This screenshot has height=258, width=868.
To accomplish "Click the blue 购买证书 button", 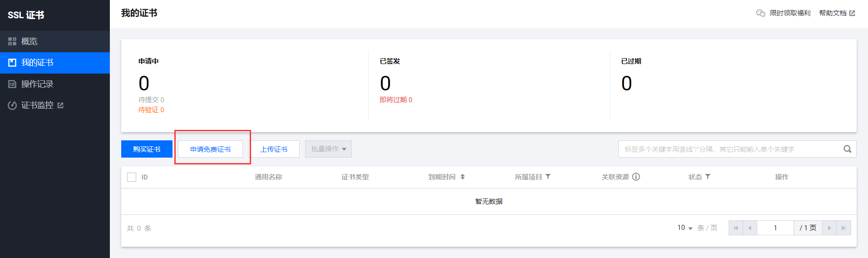I will (x=147, y=149).
